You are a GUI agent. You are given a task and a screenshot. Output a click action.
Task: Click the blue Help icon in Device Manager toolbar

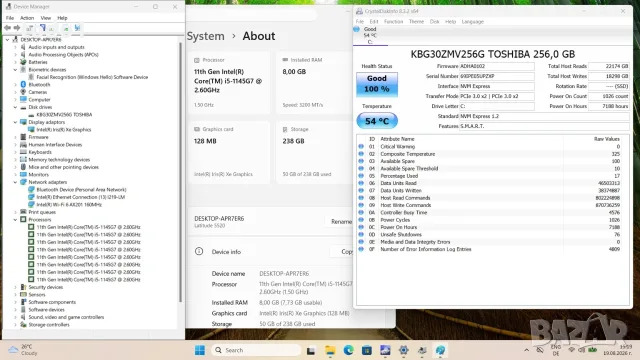point(42,28)
